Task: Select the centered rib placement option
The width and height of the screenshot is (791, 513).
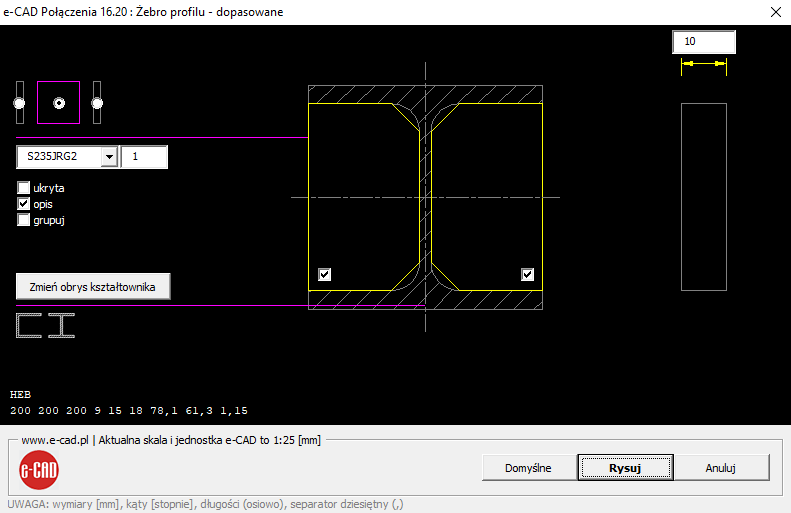Action: pos(59,103)
